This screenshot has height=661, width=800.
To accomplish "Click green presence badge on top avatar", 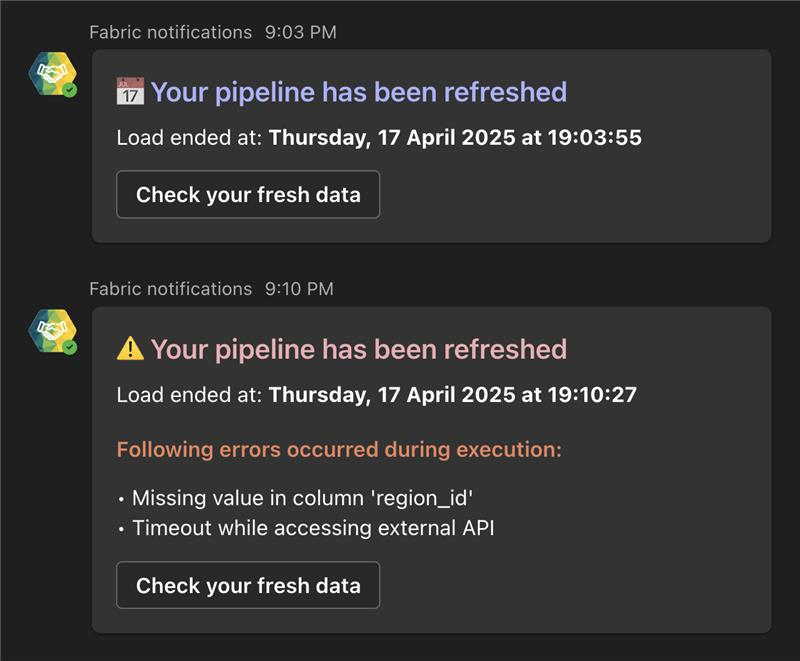I will pos(70,91).
